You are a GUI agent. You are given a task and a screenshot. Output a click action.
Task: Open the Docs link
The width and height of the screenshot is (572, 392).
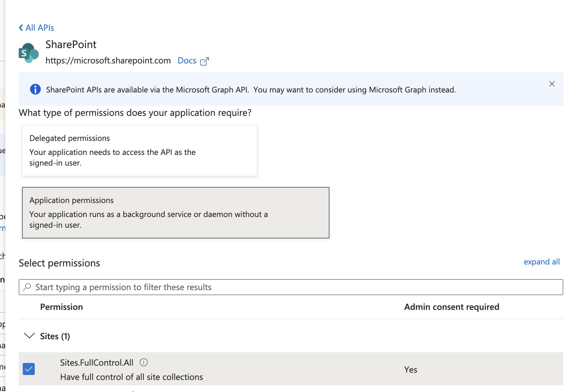[x=187, y=60]
